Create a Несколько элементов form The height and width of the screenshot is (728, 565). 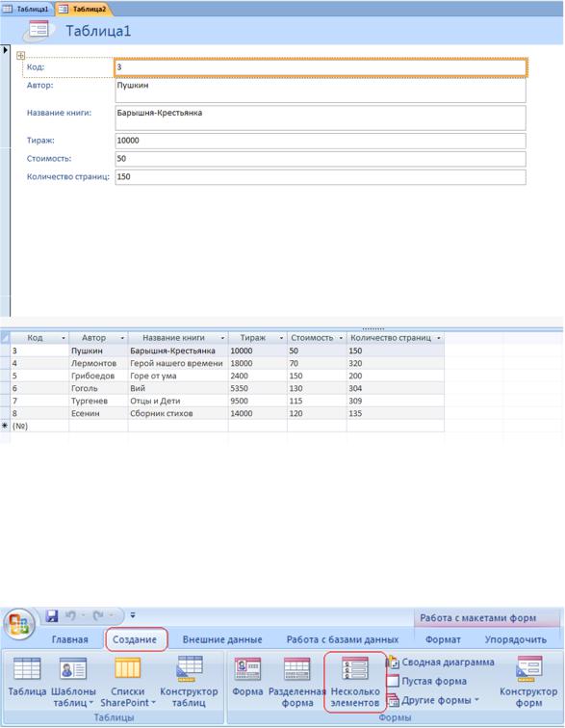coord(355,682)
